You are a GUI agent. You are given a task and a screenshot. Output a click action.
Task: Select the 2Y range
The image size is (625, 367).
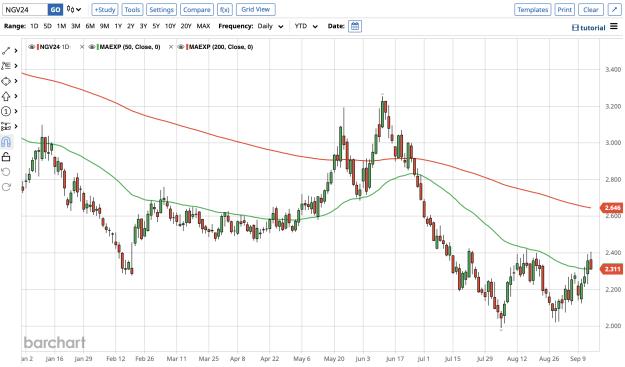pos(131,26)
